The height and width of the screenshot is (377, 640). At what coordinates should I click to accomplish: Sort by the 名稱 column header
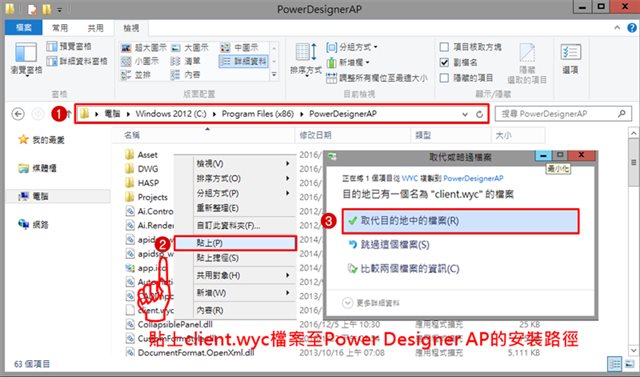(203, 135)
